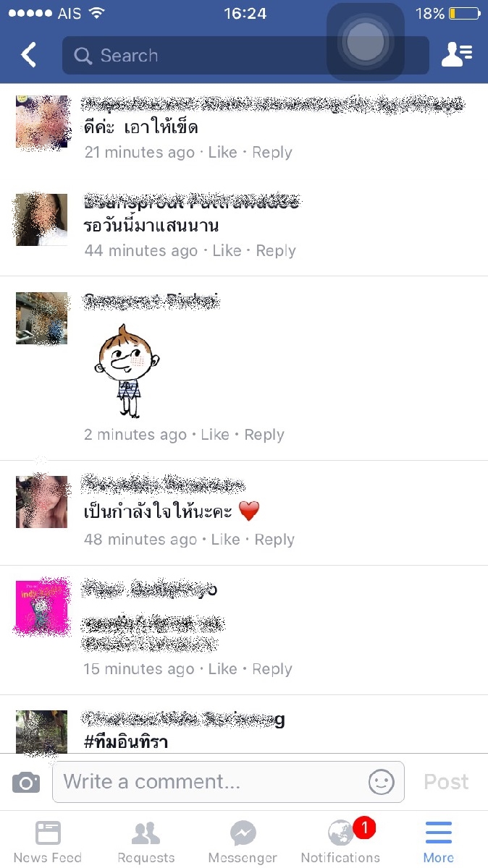Open the Requests tab
Image resolution: width=488 pixels, height=868 pixels.
(146, 841)
